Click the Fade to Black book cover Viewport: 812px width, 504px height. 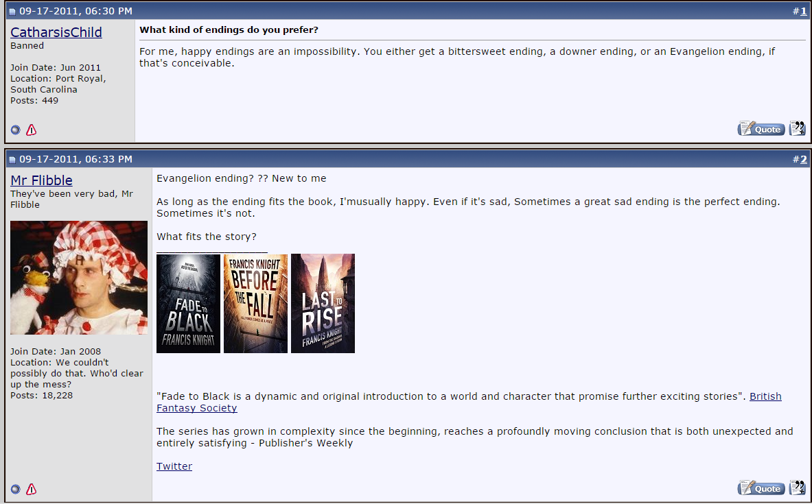point(189,303)
